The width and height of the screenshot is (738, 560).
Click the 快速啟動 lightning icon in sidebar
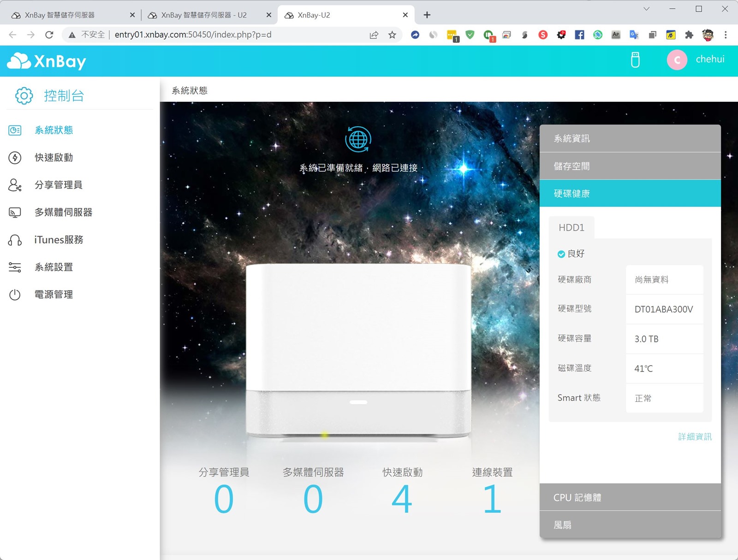click(15, 158)
